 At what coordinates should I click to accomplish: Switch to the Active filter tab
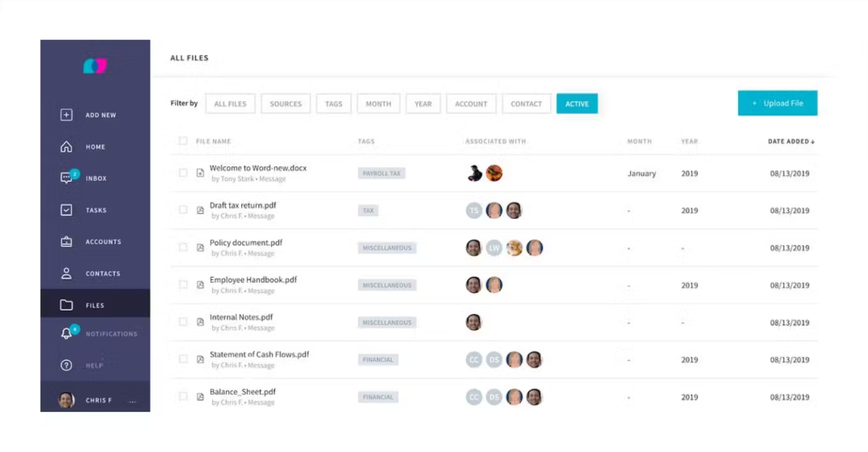tap(577, 104)
